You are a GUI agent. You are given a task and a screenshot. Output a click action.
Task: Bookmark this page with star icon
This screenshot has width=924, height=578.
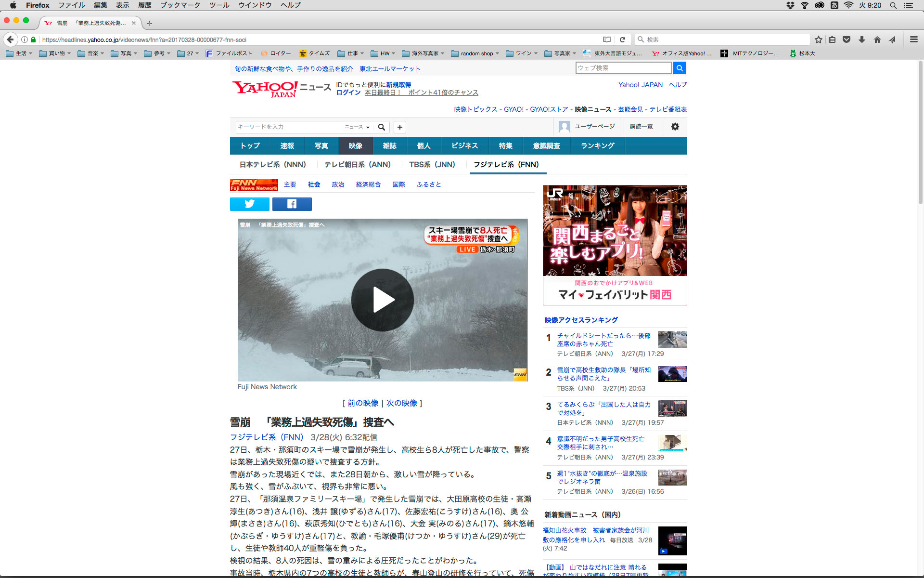click(x=818, y=39)
